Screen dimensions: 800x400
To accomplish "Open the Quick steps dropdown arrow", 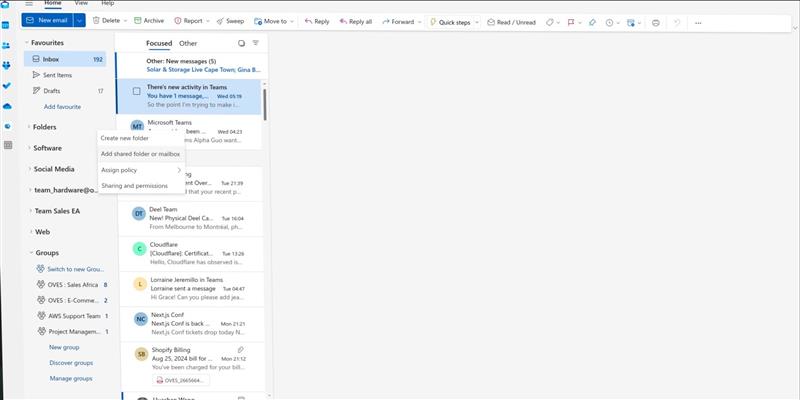I will (x=477, y=22).
